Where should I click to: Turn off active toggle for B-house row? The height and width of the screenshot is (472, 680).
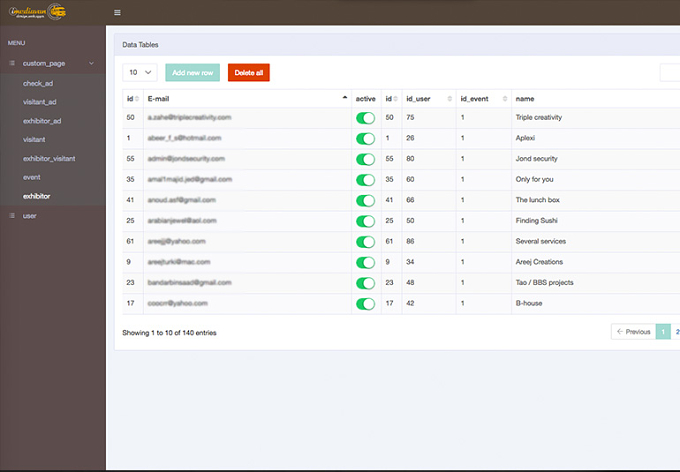[x=366, y=304]
